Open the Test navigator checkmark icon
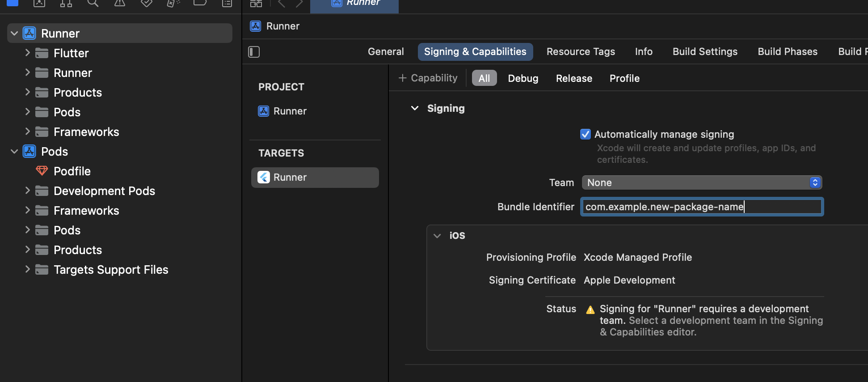 (147, 3)
